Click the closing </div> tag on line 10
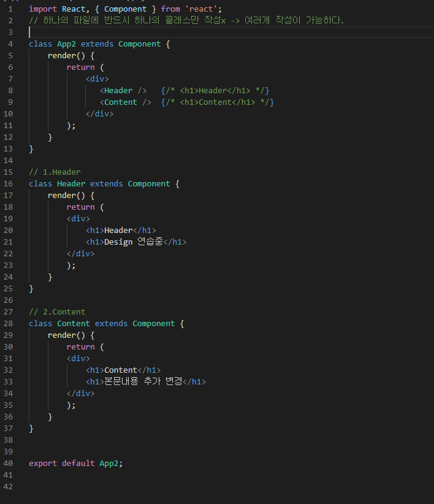Viewport: 434px width, 504px height. click(x=99, y=114)
